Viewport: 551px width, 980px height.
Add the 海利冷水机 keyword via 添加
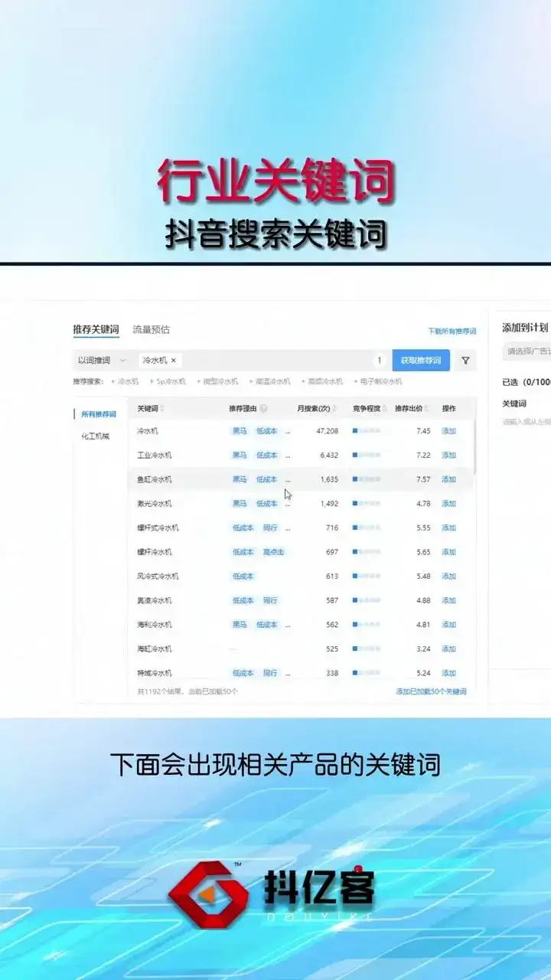coord(448,625)
